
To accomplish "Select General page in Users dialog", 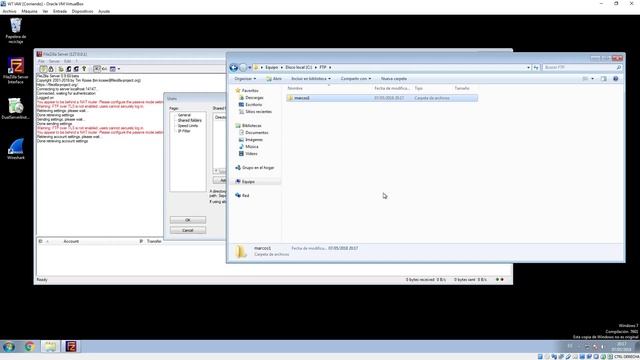I will click(x=184, y=115).
